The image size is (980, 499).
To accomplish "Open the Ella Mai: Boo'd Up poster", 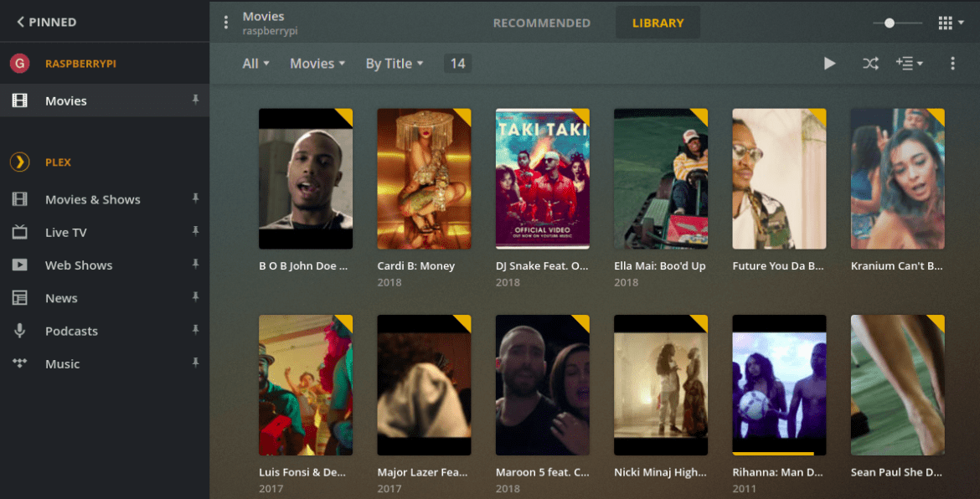I will point(661,178).
